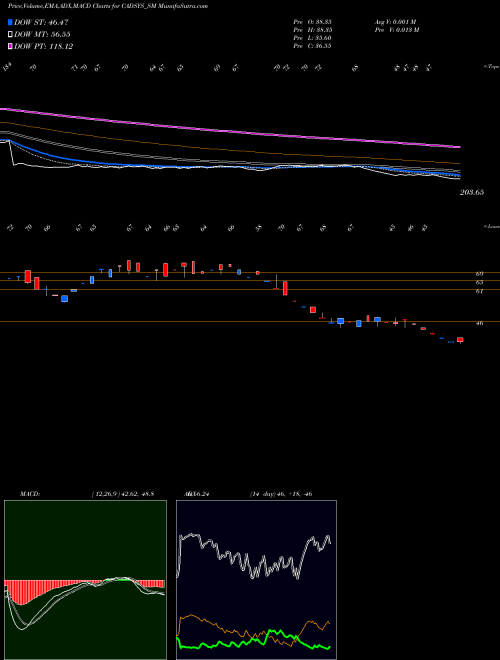Click the 61 price level label
500x660 pixels.
coord(479,291)
